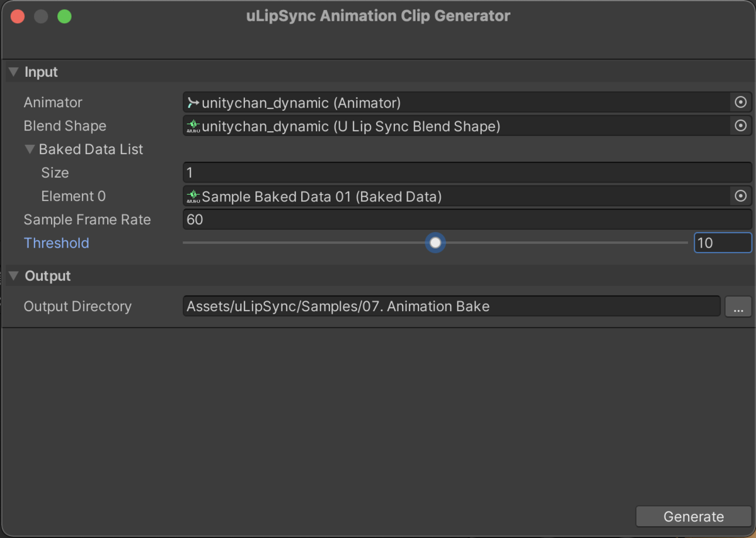Viewport: 756px width, 538px height.
Task: Click the Size label
Action: 55,173
